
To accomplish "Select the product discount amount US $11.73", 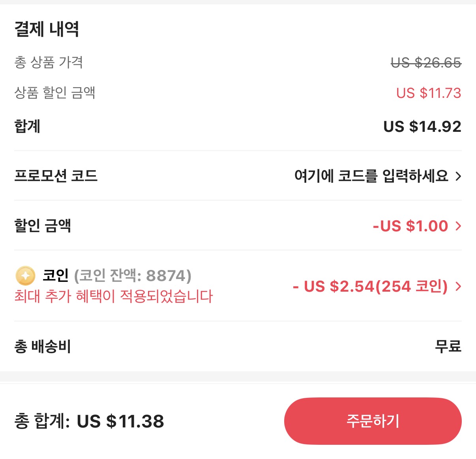I will [429, 93].
